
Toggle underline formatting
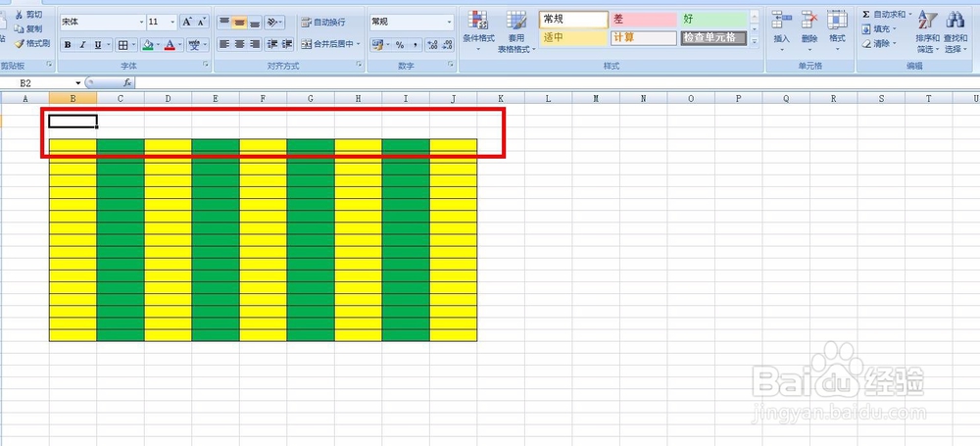tap(97, 45)
